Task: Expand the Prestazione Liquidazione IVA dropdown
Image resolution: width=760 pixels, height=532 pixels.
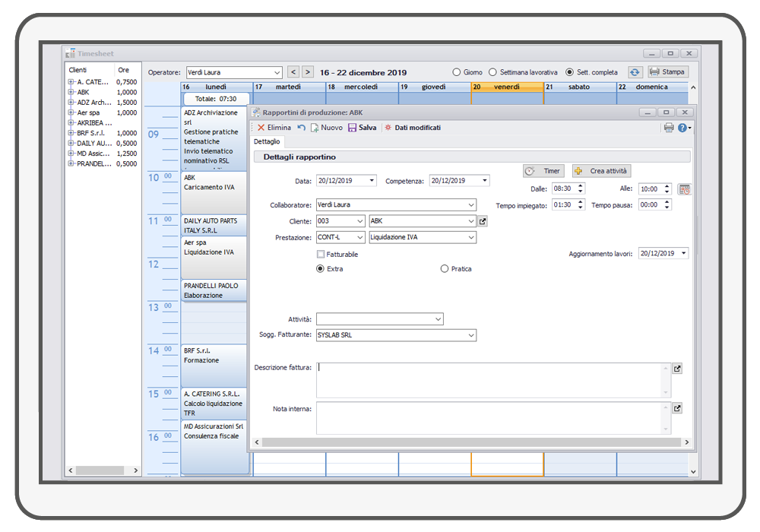Action: pyautogui.click(x=471, y=238)
